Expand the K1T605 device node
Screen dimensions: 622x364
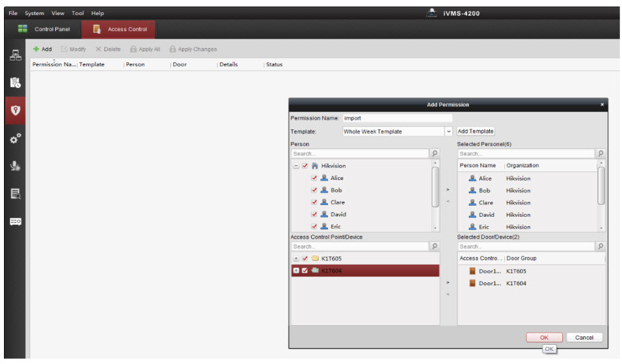pyautogui.click(x=296, y=259)
